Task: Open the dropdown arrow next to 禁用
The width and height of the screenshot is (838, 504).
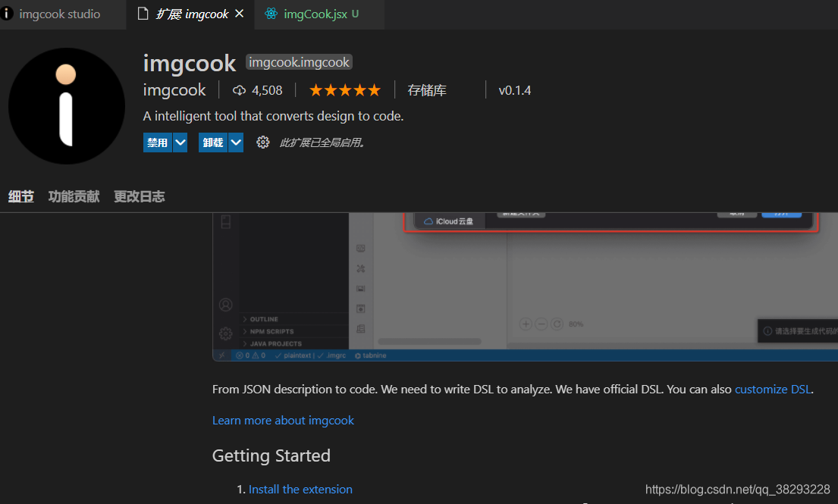Action: click(x=180, y=142)
